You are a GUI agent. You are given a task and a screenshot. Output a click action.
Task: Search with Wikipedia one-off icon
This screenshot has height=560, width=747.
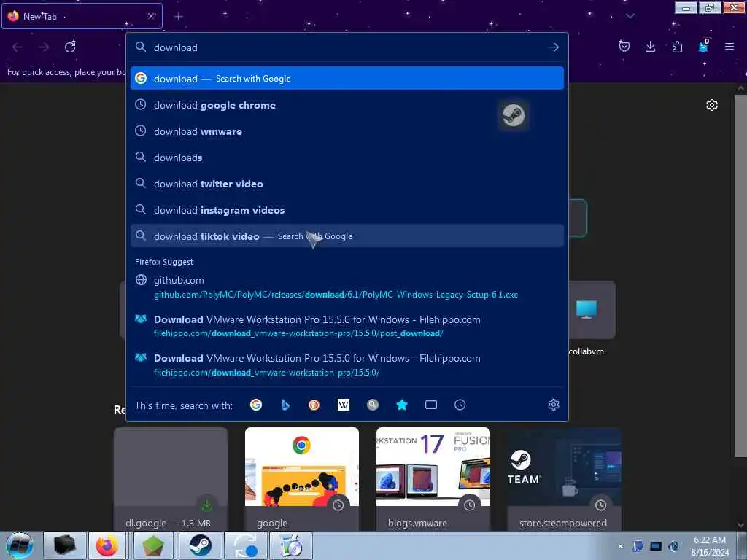(344, 405)
